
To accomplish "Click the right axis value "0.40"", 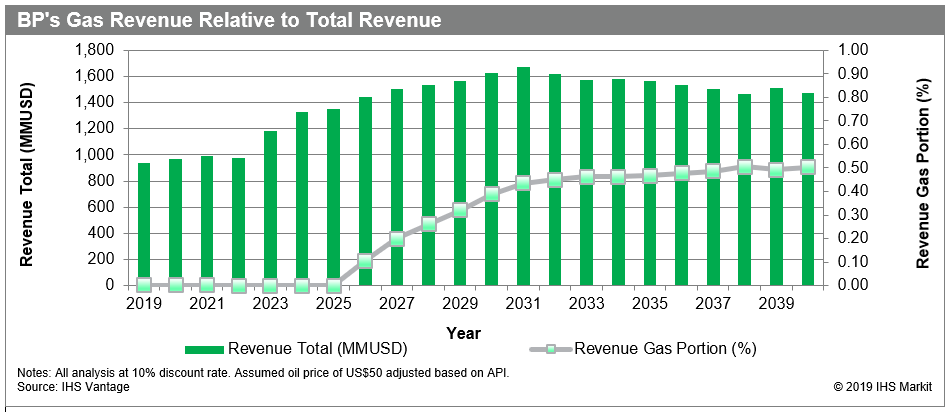I will (x=851, y=191).
